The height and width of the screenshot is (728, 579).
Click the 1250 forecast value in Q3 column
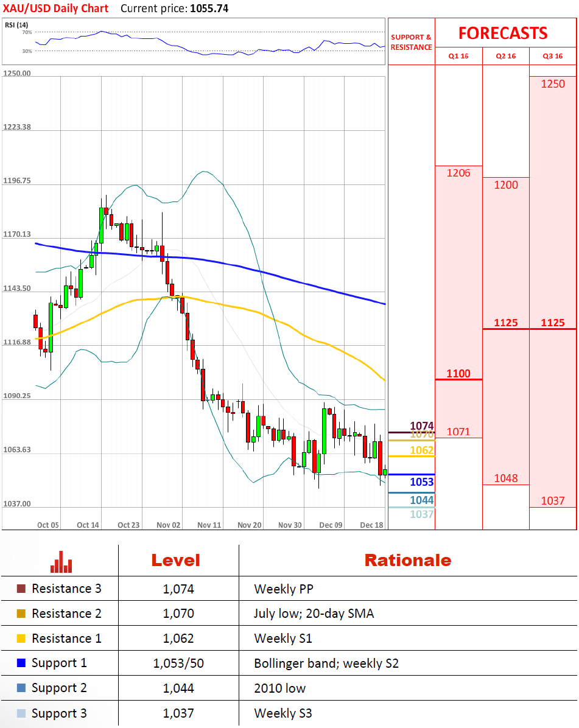tap(553, 84)
